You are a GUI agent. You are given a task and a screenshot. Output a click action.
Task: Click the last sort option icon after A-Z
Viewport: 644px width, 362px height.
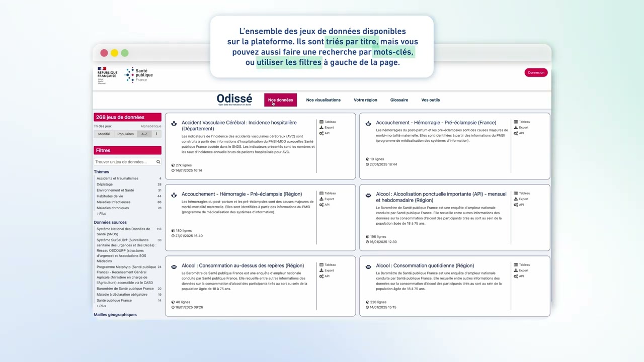(156, 134)
